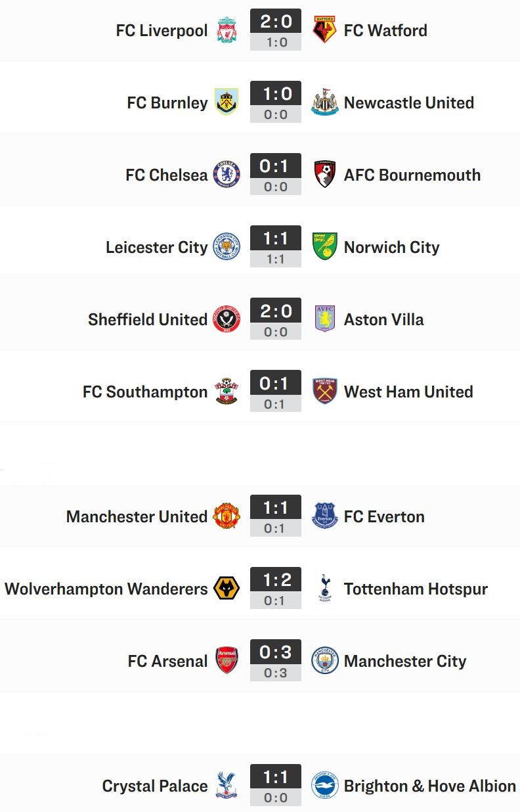Click the West Ham United crest

[x=324, y=392]
